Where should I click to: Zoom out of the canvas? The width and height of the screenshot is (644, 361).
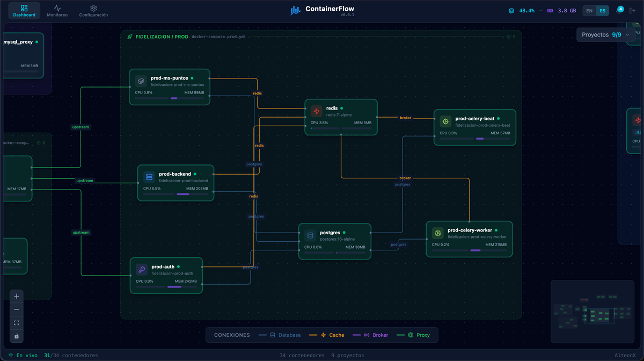pyautogui.click(x=17, y=309)
